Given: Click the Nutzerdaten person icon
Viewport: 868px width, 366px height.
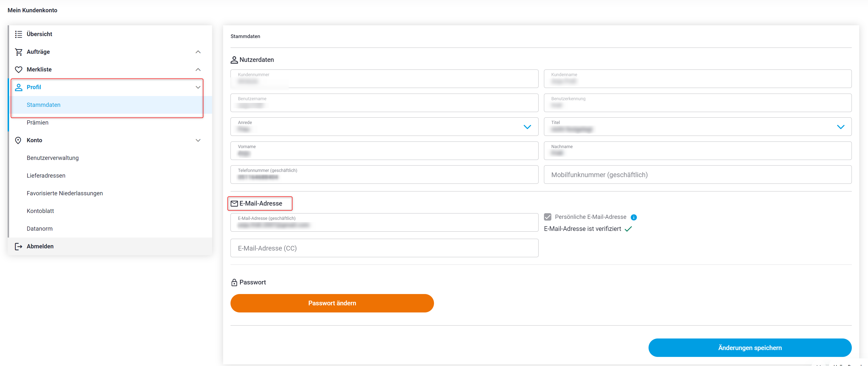Looking at the screenshot, I should (x=234, y=60).
